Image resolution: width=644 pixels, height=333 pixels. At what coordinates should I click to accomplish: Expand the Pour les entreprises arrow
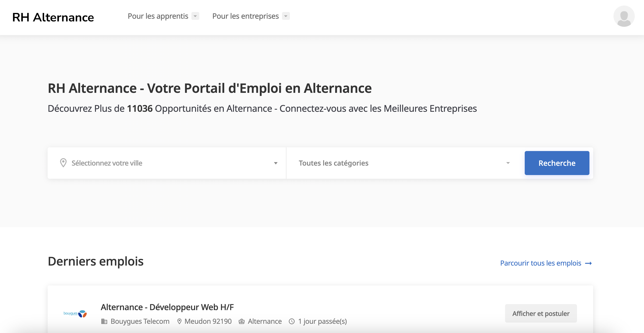[286, 16]
